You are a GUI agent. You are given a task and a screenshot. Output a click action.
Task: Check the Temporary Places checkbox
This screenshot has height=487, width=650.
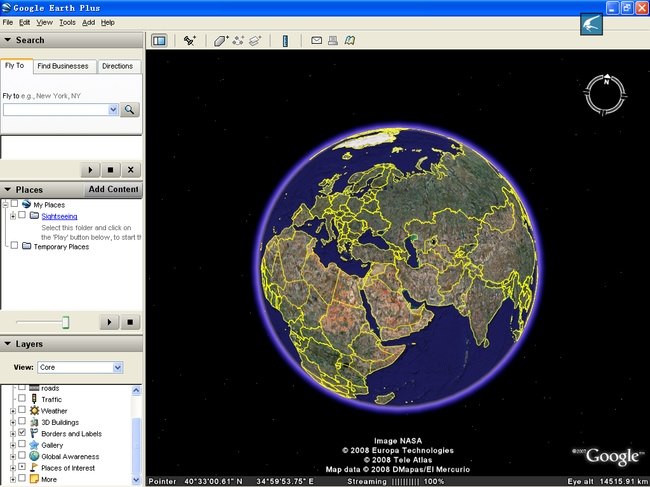pos(15,245)
